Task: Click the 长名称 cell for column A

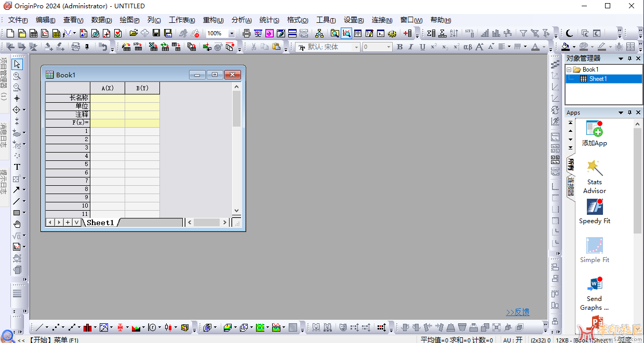Action: 108,98
